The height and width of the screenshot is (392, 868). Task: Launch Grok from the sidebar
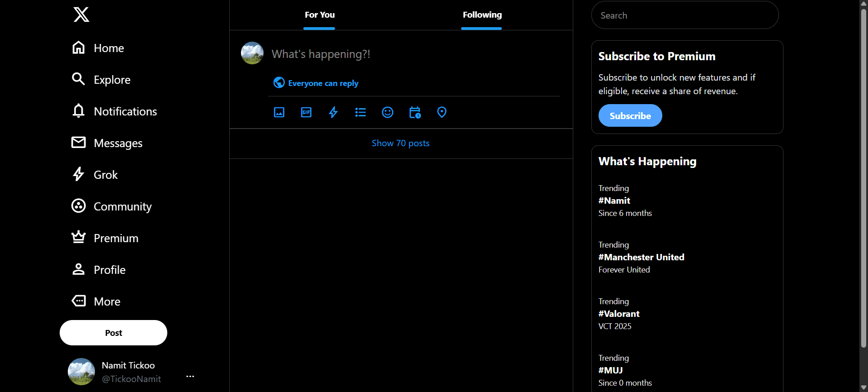[x=95, y=175]
